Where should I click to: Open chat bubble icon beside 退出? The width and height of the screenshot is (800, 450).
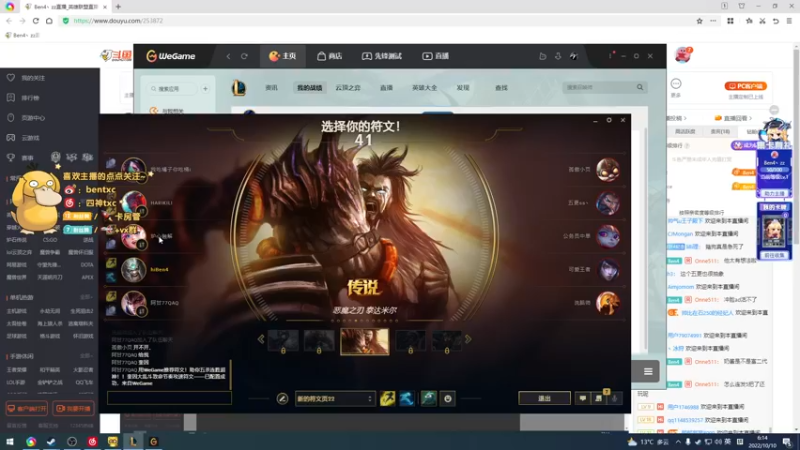(x=583, y=398)
